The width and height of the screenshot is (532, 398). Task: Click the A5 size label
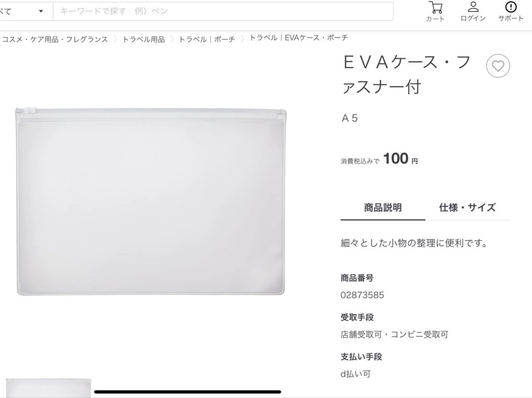click(x=350, y=118)
